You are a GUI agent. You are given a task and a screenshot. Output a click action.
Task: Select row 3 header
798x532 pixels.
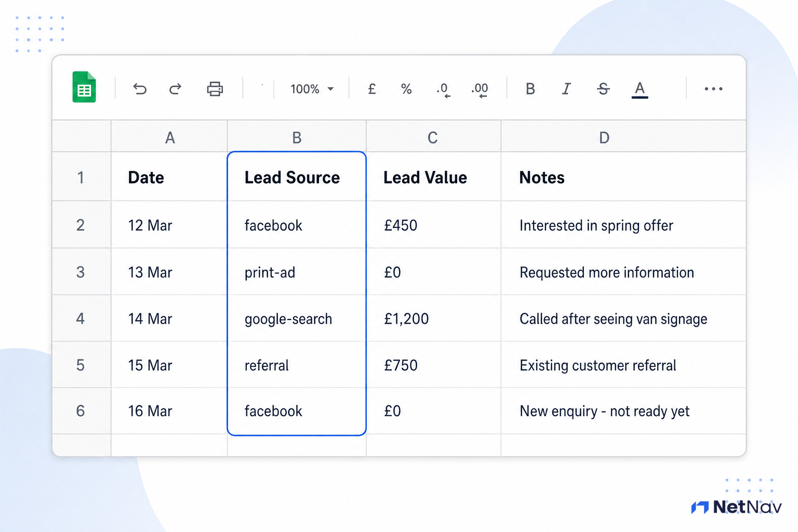[x=82, y=272]
